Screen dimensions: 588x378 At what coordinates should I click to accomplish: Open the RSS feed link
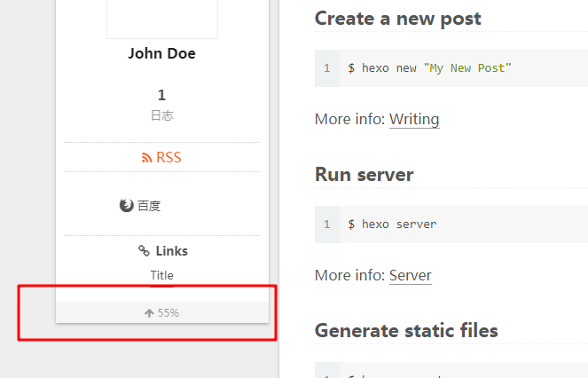click(161, 157)
